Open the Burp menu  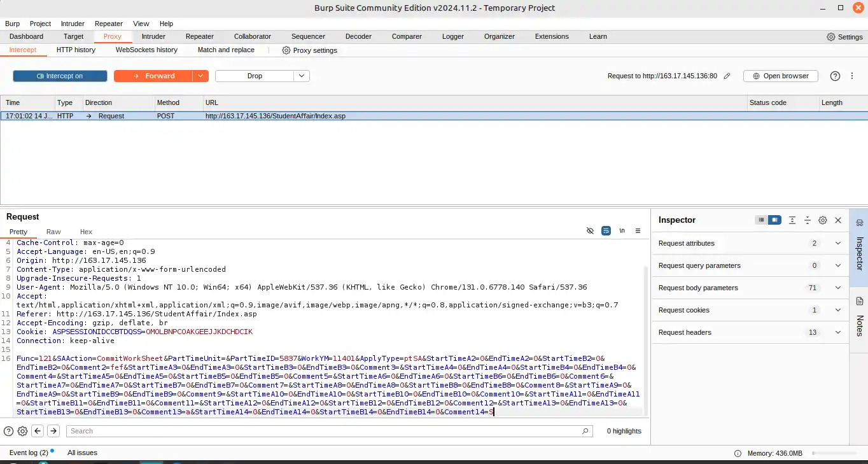12,24
